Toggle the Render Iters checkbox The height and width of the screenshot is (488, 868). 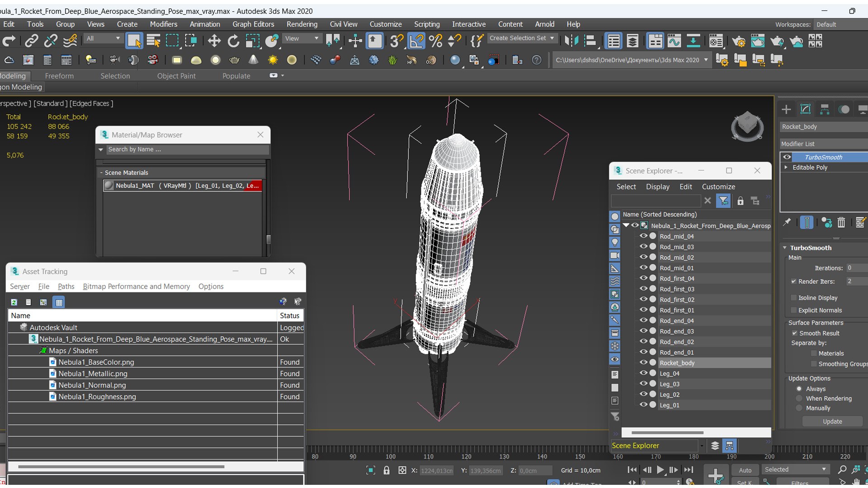(793, 282)
